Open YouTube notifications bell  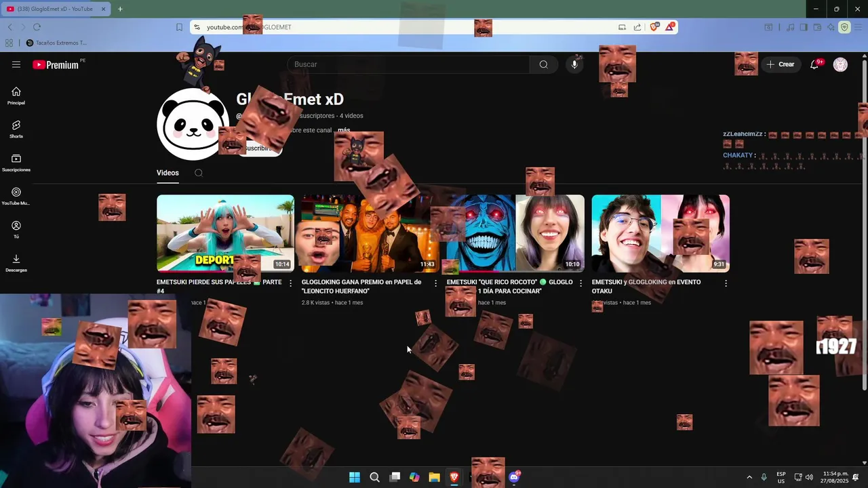tap(814, 64)
